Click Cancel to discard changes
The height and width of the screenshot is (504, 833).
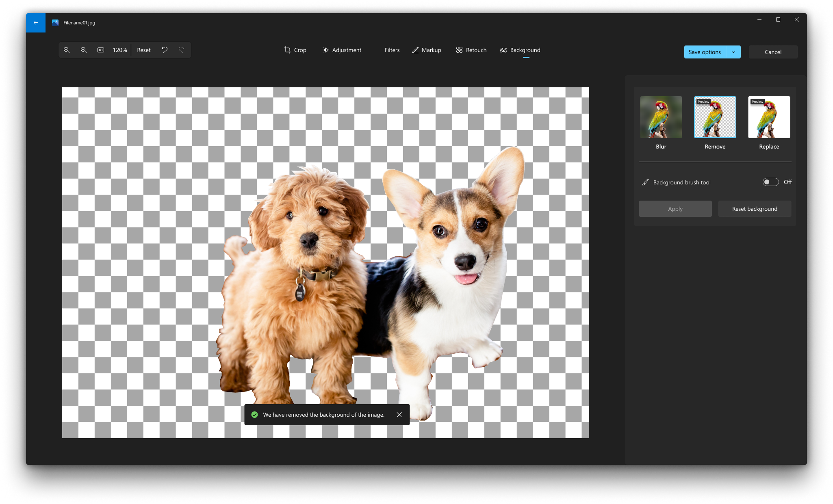click(x=772, y=52)
